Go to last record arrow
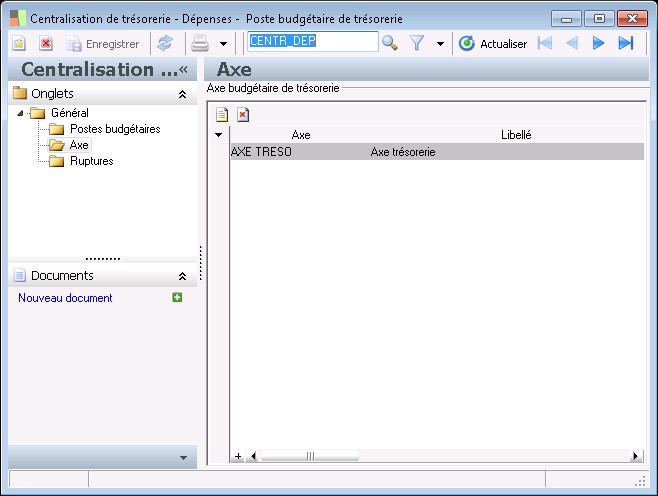 [x=626, y=43]
